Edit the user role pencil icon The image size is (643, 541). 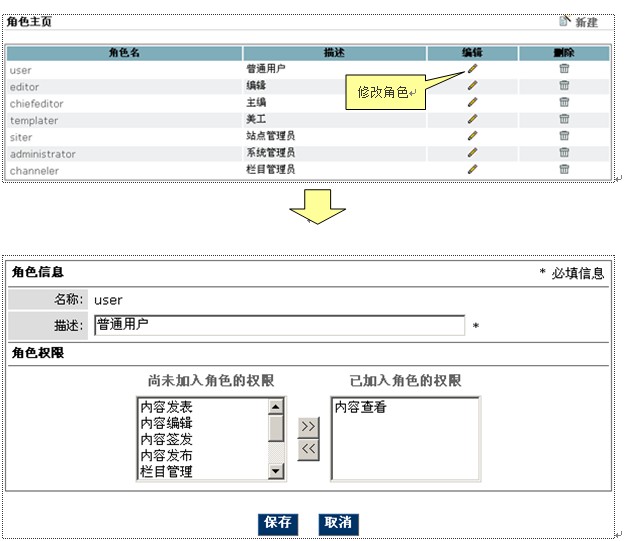click(472, 68)
